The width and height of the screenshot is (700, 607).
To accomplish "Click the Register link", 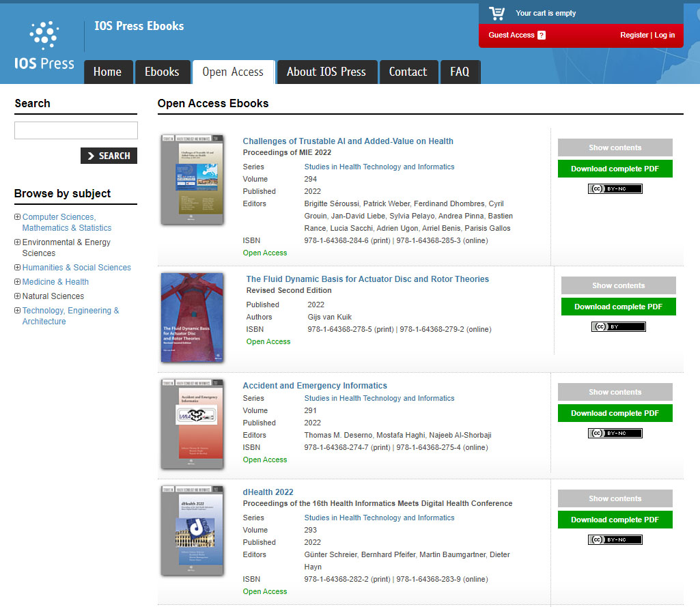I will click(634, 36).
